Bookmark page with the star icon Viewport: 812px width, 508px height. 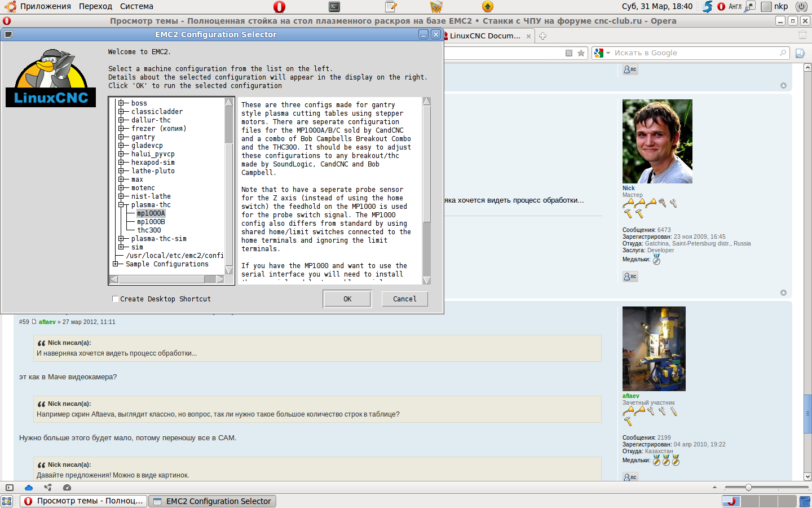(x=581, y=53)
